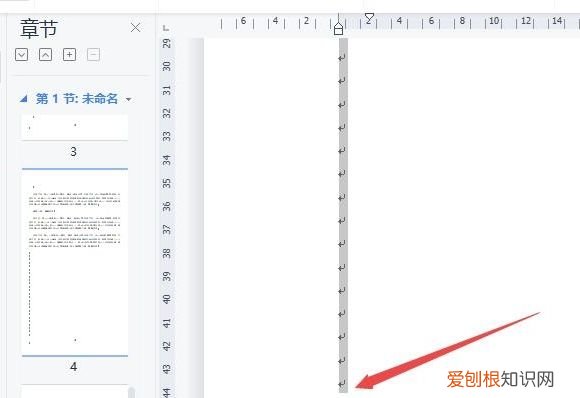
Task: Click the 章节 panel heading
Action: (x=39, y=29)
